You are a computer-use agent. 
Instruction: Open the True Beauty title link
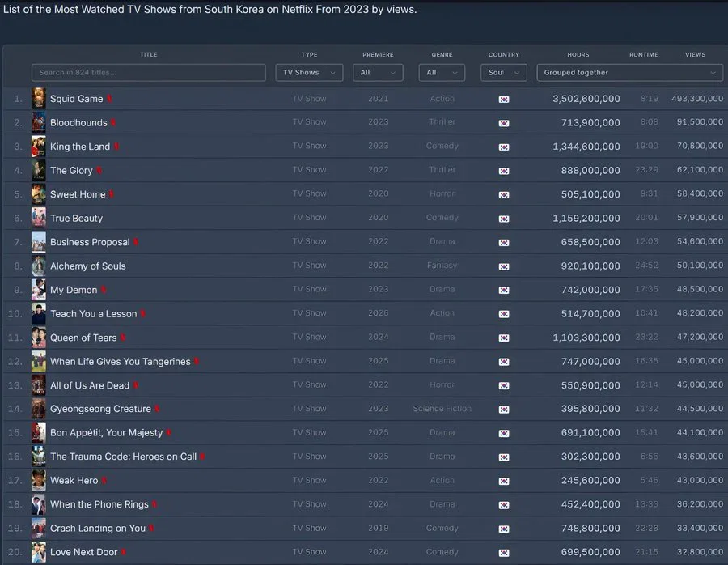click(x=76, y=218)
